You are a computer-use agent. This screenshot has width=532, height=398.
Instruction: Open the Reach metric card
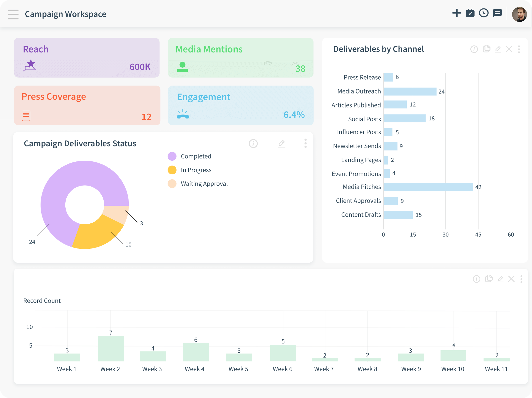pyautogui.click(x=87, y=58)
